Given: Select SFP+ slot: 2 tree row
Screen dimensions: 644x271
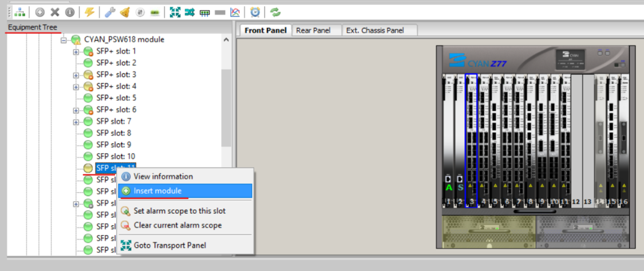Looking at the screenshot, I should (116, 63).
